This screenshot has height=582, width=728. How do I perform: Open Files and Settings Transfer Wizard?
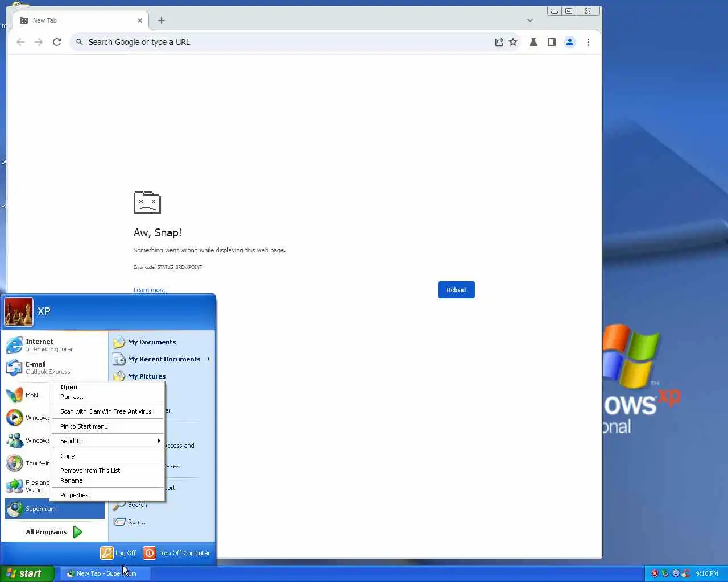(x=27, y=486)
